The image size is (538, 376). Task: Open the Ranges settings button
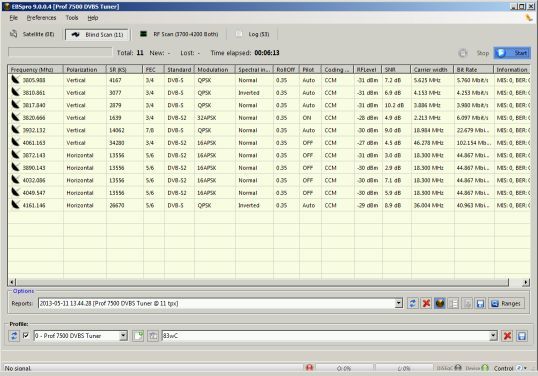click(x=506, y=303)
